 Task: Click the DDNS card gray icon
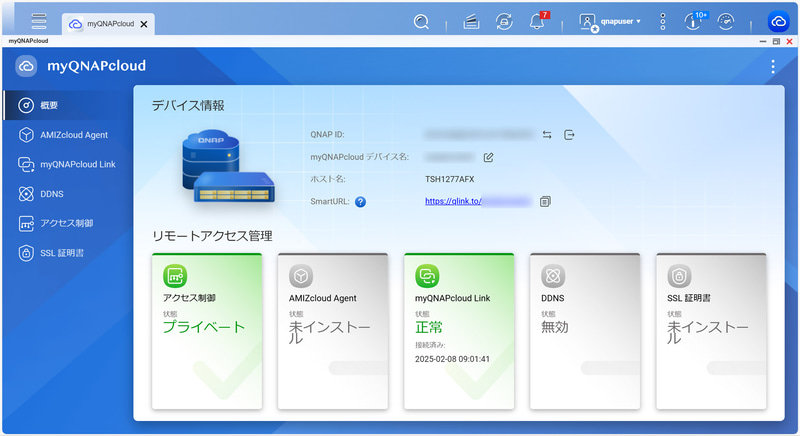coord(553,276)
